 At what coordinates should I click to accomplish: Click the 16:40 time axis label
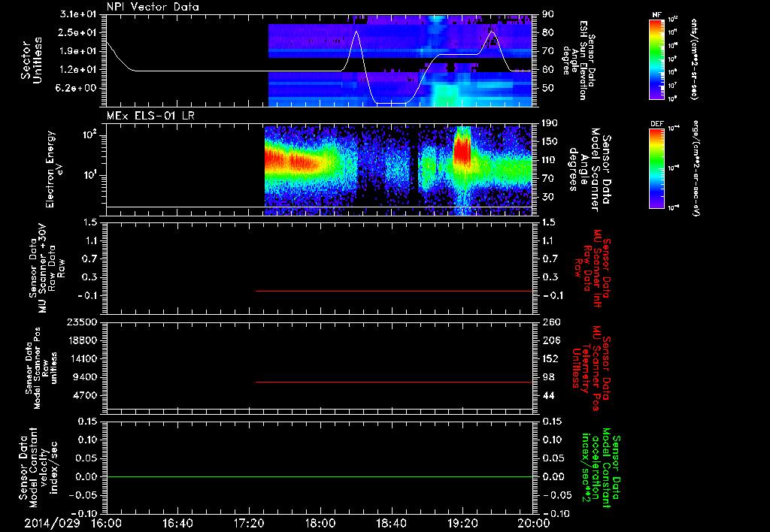point(177,523)
